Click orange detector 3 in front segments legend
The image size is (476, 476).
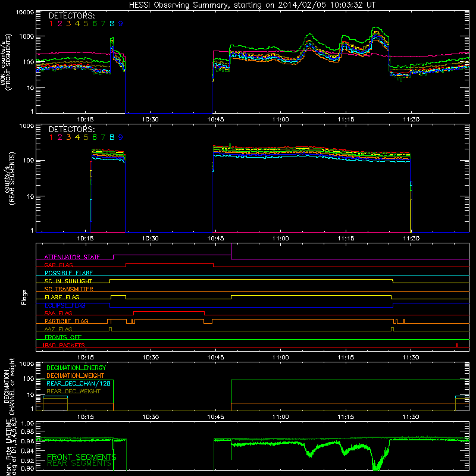pos(68,24)
